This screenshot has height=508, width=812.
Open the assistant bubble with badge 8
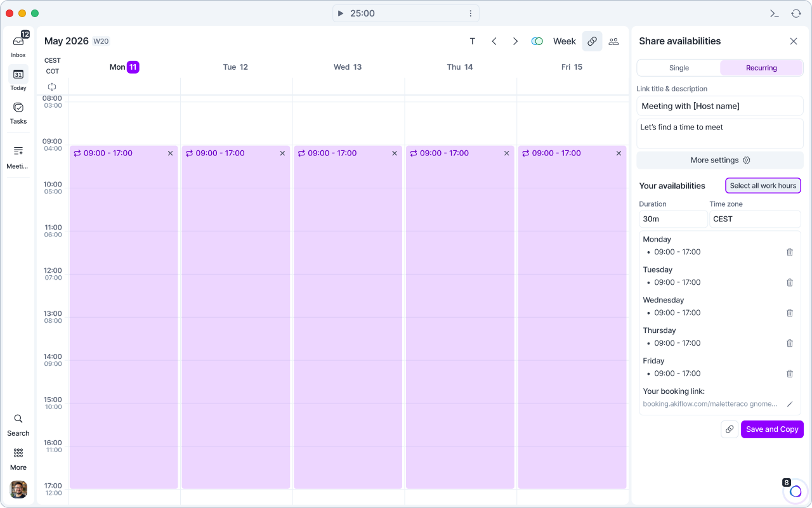pos(796,491)
